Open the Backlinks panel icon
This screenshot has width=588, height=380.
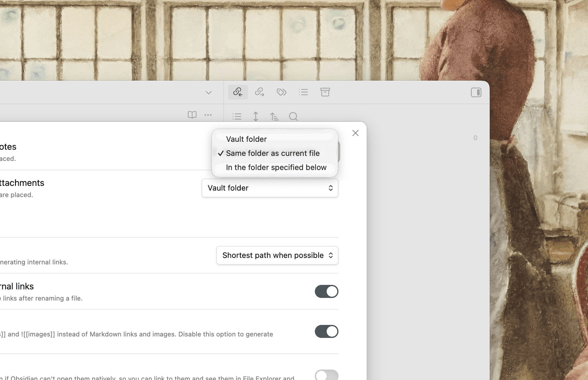click(238, 92)
